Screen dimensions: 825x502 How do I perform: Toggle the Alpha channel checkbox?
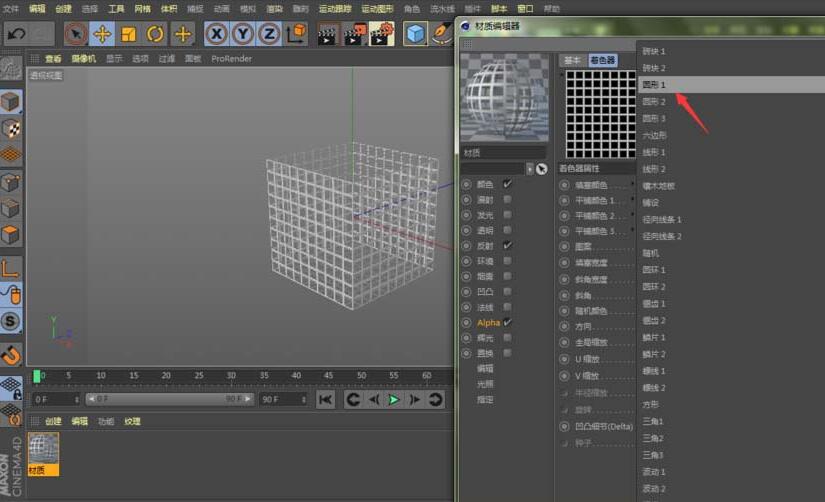point(507,322)
